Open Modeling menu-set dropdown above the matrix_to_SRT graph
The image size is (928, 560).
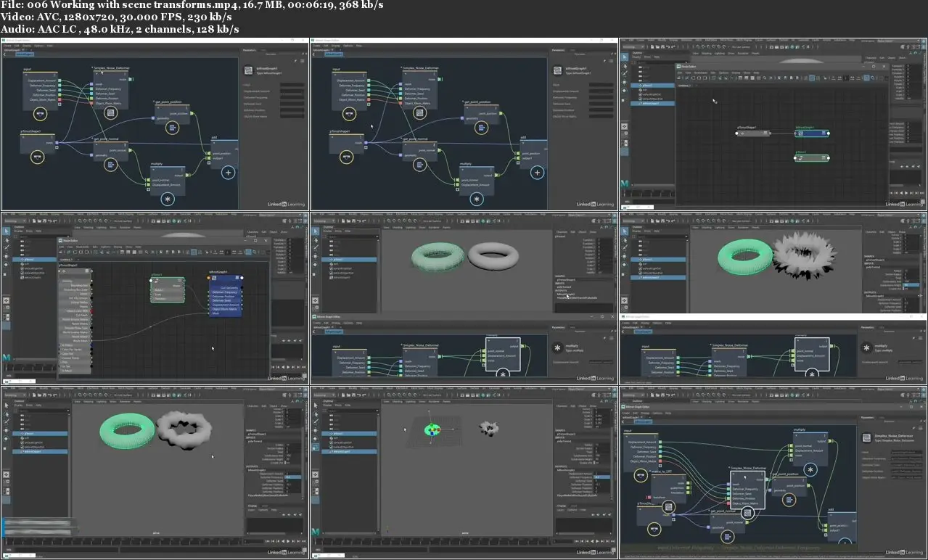pyautogui.click(x=635, y=394)
